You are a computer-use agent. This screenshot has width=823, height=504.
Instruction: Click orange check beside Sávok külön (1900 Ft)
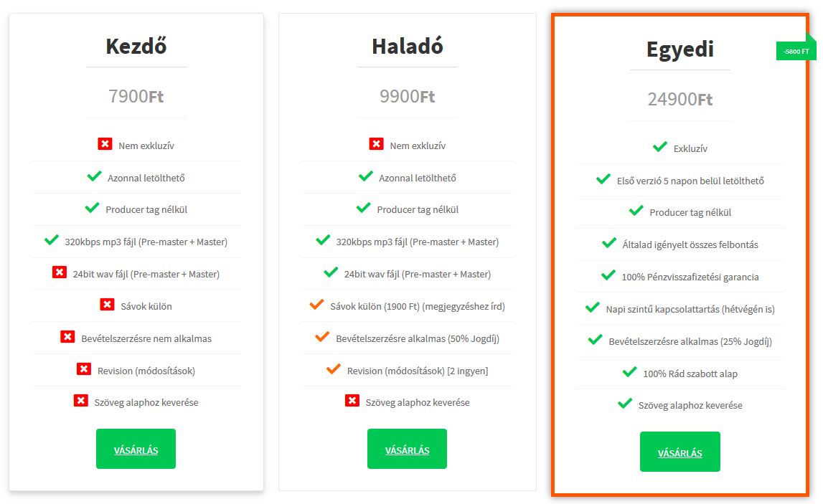pyautogui.click(x=316, y=305)
